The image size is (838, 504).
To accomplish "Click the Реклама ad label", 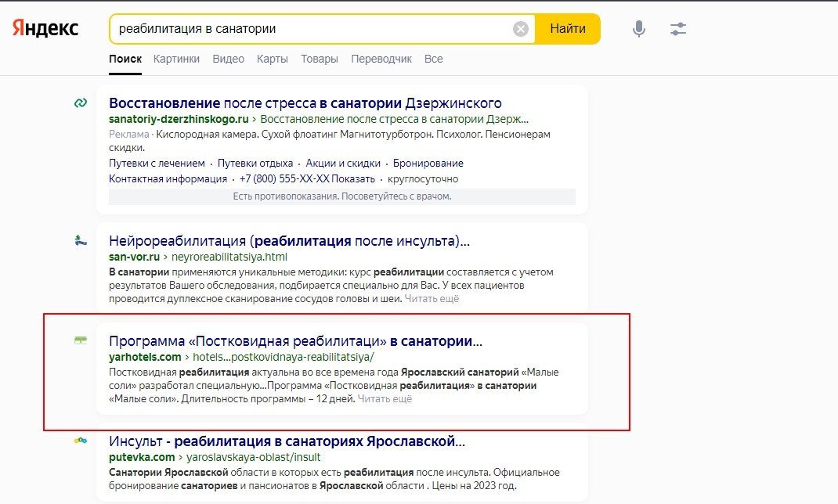I will pos(128,135).
